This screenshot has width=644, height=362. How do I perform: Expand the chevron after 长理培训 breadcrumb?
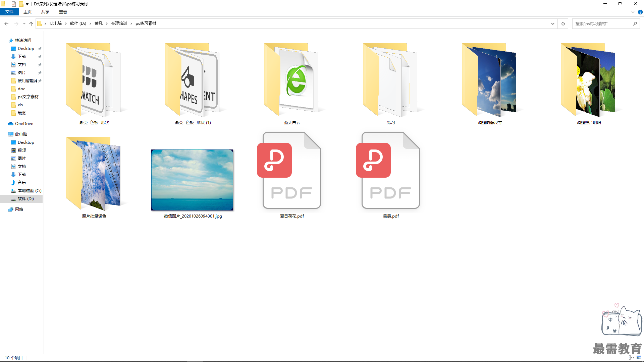click(131, 23)
